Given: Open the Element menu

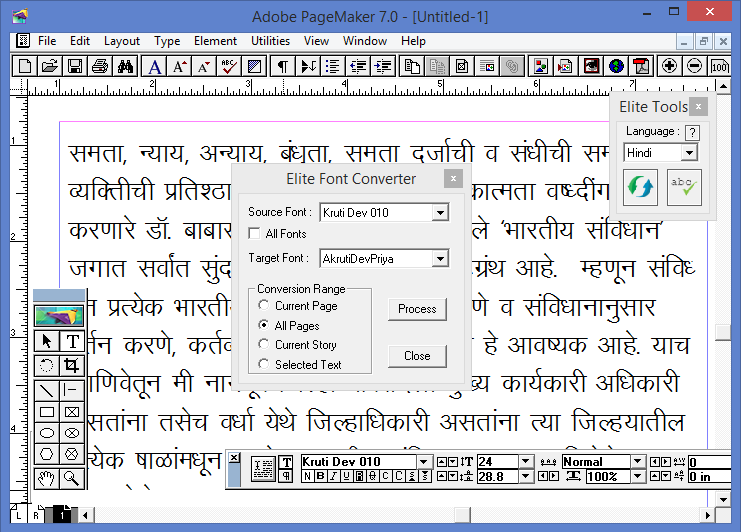Looking at the screenshot, I should click(x=215, y=41).
